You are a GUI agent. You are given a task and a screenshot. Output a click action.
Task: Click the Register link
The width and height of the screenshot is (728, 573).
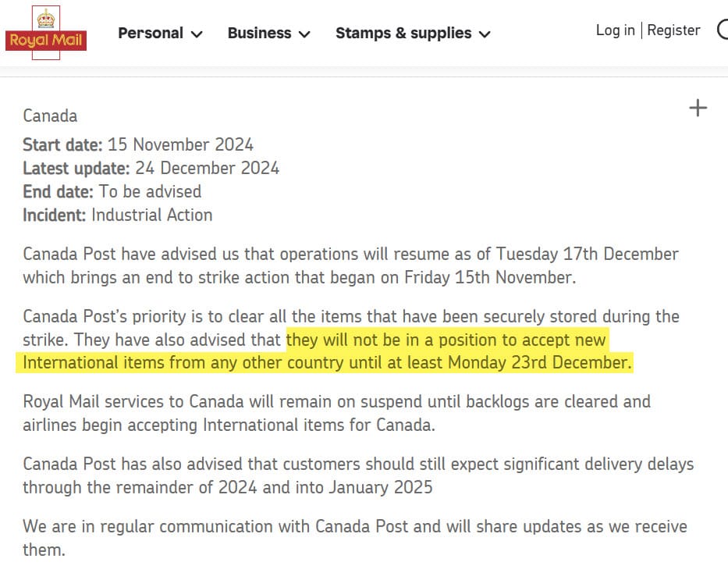(x=673, y=30)
